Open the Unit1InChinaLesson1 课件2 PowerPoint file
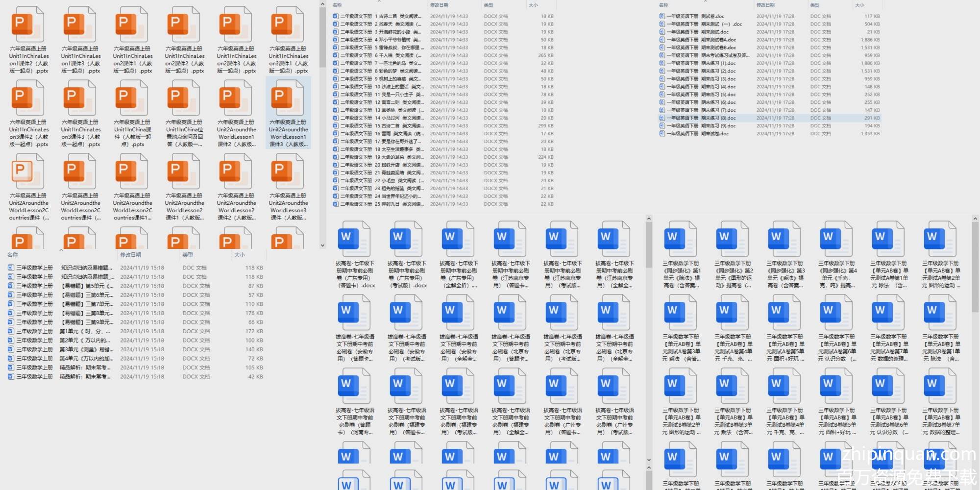 point(29,24)
